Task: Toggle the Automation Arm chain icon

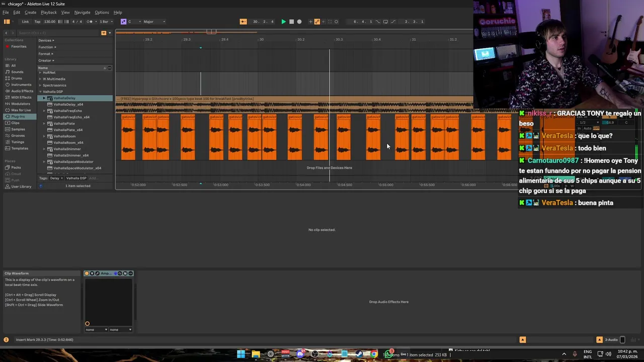Action: pyautogui.click(x=317, y=22)
